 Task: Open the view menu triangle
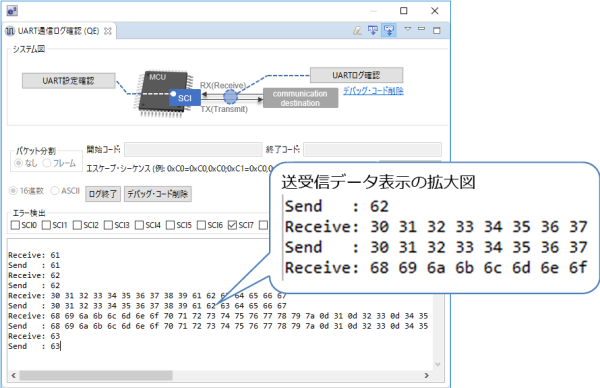tap(408, 29)
